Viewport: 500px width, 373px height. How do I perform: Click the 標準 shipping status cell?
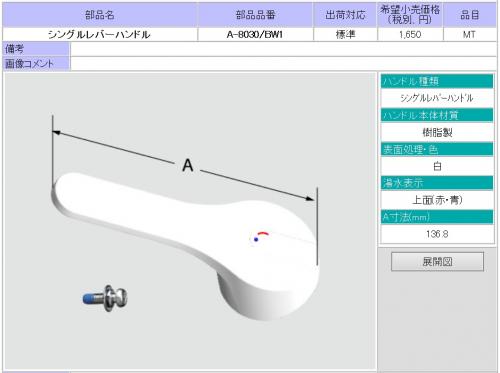click(x=345, y=34)
